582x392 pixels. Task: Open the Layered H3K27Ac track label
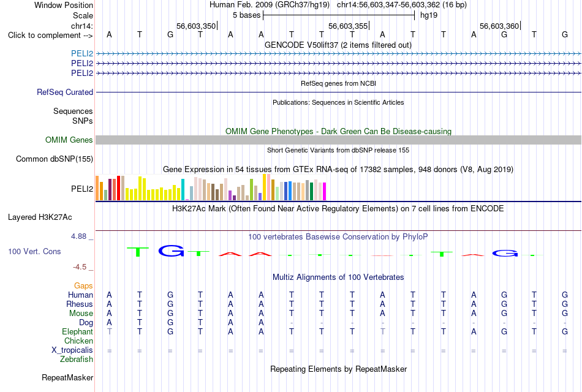[40, 217]
